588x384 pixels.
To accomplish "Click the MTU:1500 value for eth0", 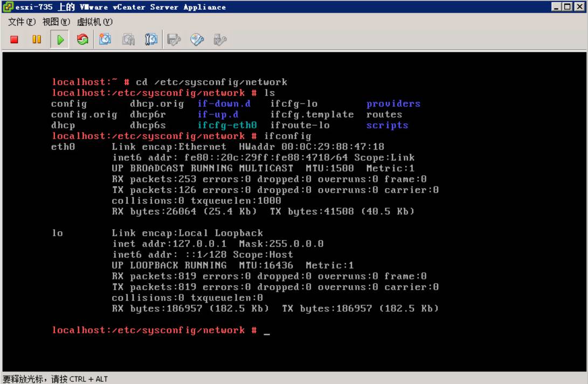I will [330, 168].
